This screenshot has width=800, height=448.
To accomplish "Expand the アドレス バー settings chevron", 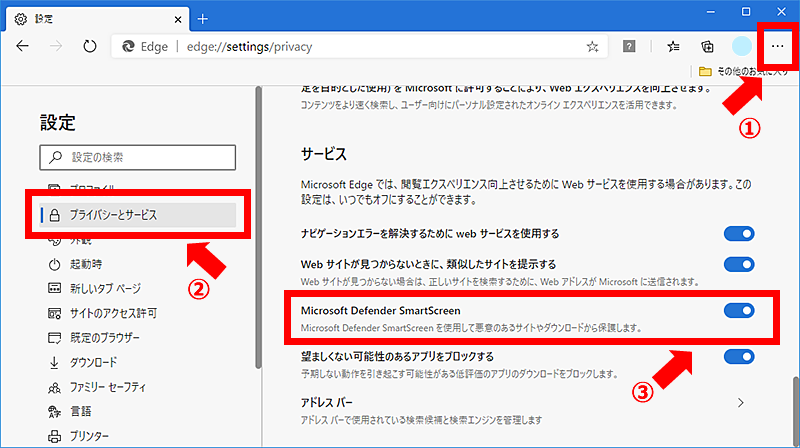I will tap(740, 403).
